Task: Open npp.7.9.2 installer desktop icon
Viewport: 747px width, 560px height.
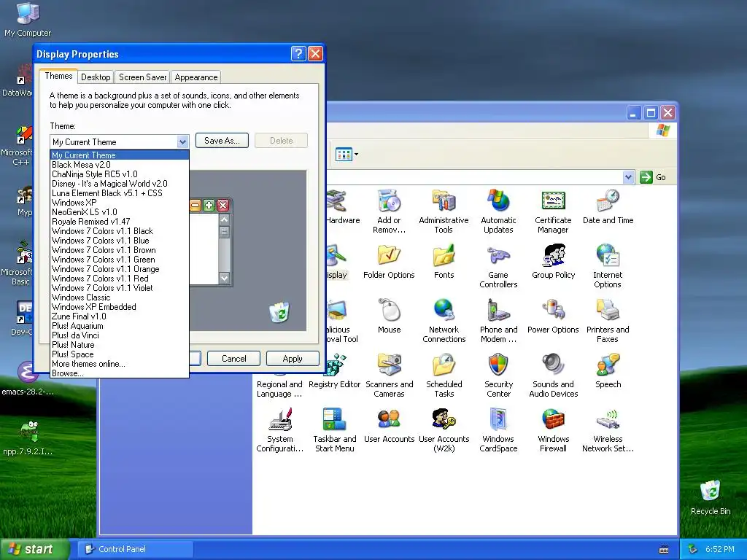Action: (28, 438)
